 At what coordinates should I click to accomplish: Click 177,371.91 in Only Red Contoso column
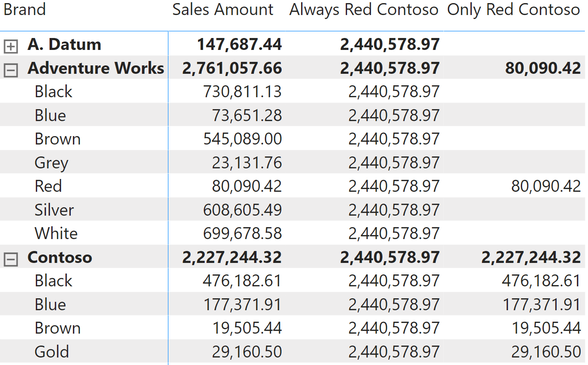(541, 304)
